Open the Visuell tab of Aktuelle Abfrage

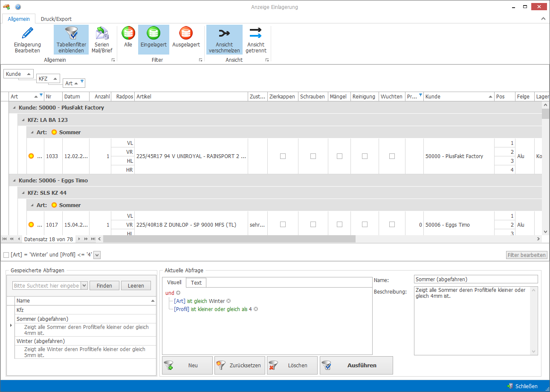[174, 282]
